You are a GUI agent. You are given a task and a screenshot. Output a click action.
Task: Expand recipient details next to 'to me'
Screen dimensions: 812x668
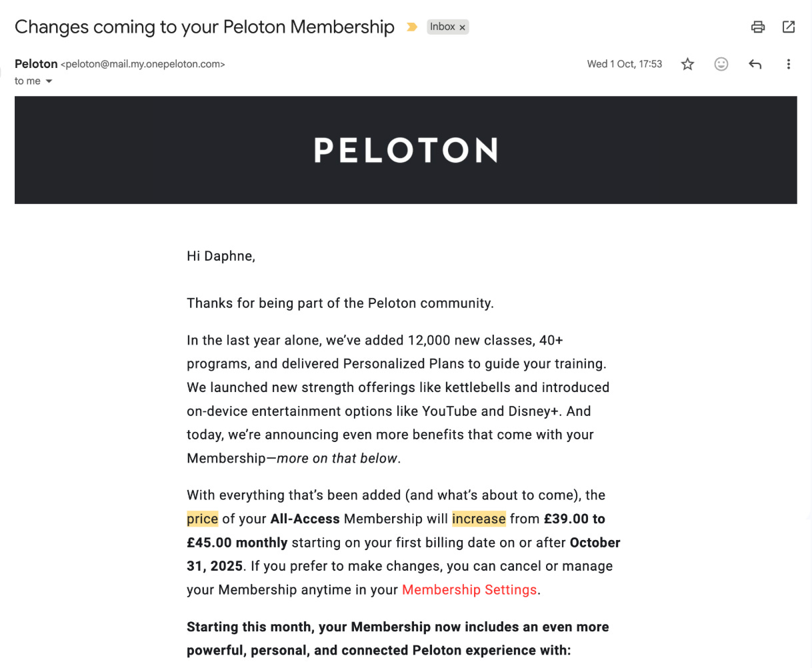(49, 81)
